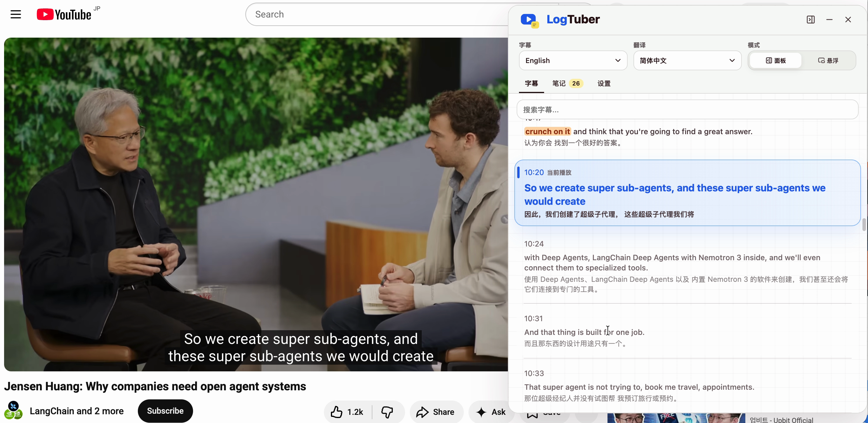Click the LogTuber subtitle list scrollbar

tap(864, 224)
